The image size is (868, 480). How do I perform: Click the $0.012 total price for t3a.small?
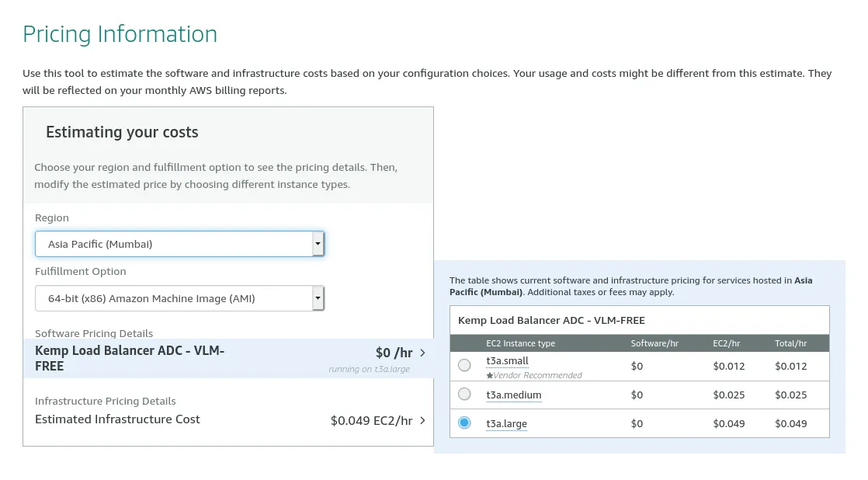pos(791,366)
